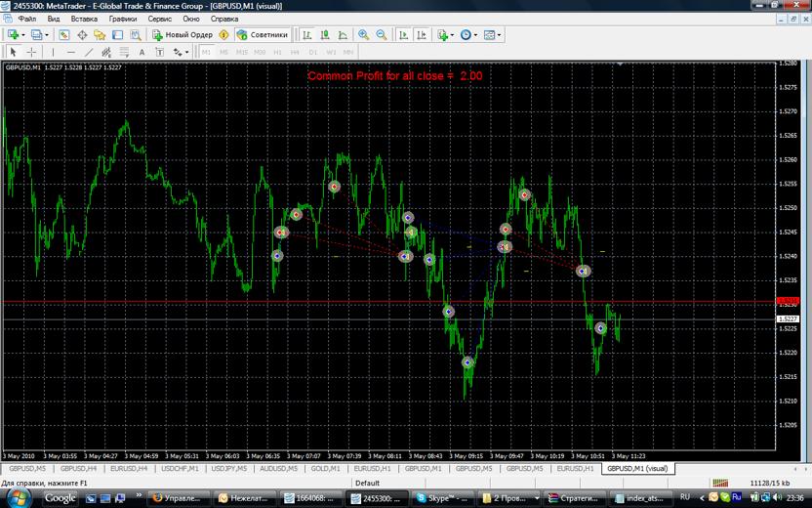Activate the arrow Cursor mode
Screen dimensions: 812x508
point(14,52)
